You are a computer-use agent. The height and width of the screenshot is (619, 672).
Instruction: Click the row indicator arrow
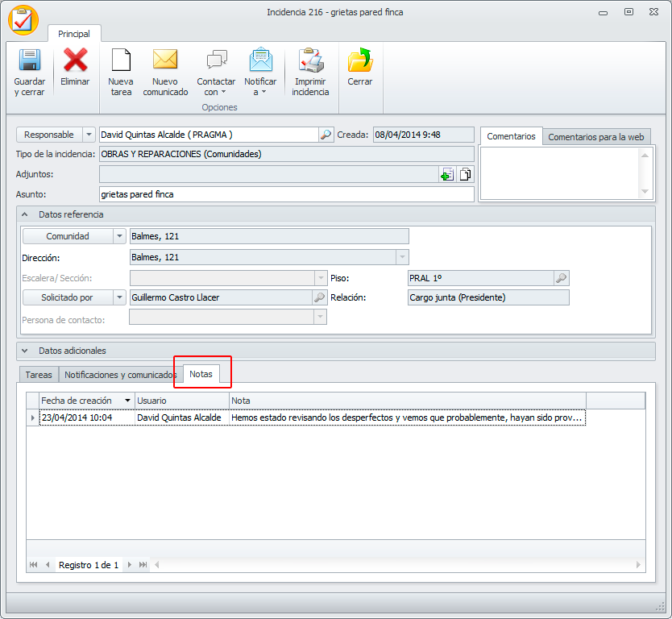click(x=33, y=418)
